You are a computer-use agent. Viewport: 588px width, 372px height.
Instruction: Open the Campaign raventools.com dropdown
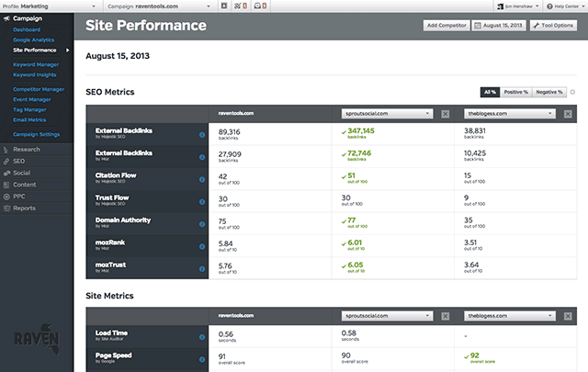pos(159,6)
